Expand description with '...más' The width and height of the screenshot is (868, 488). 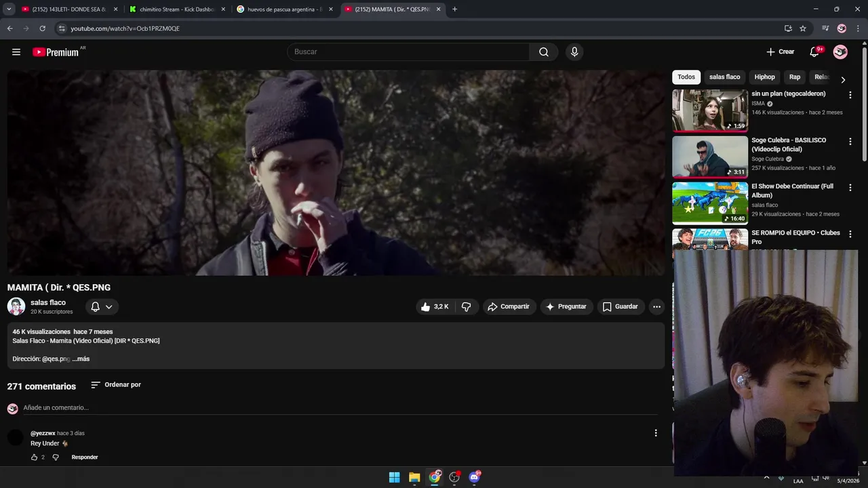81,359
